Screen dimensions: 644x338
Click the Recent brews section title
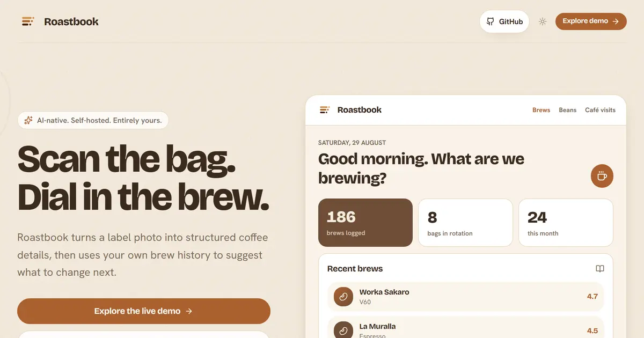[x=355, y=269]
